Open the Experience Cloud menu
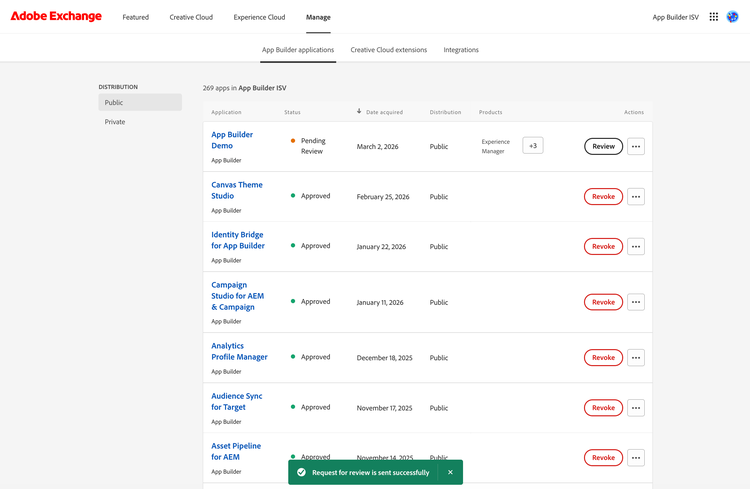Screen dimensions: 750x489 [x=259, y=17]
